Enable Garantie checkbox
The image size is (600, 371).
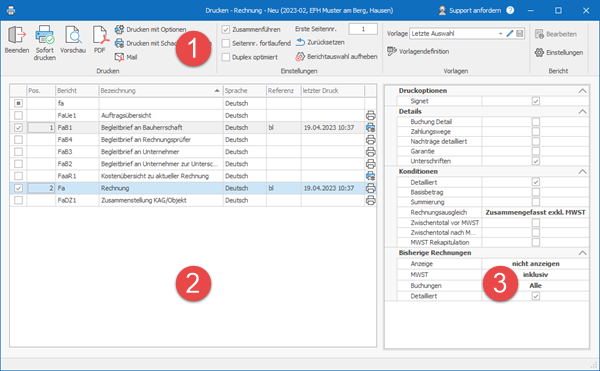pos(536,151)
